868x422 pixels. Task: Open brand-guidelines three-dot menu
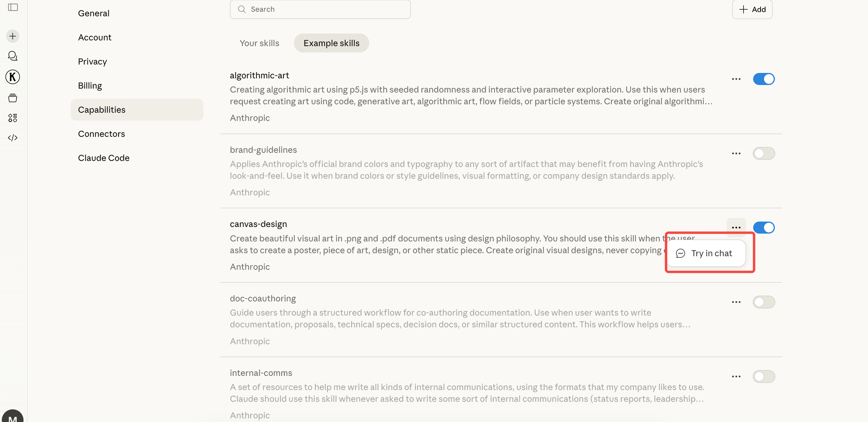click(x=736, y=154)
